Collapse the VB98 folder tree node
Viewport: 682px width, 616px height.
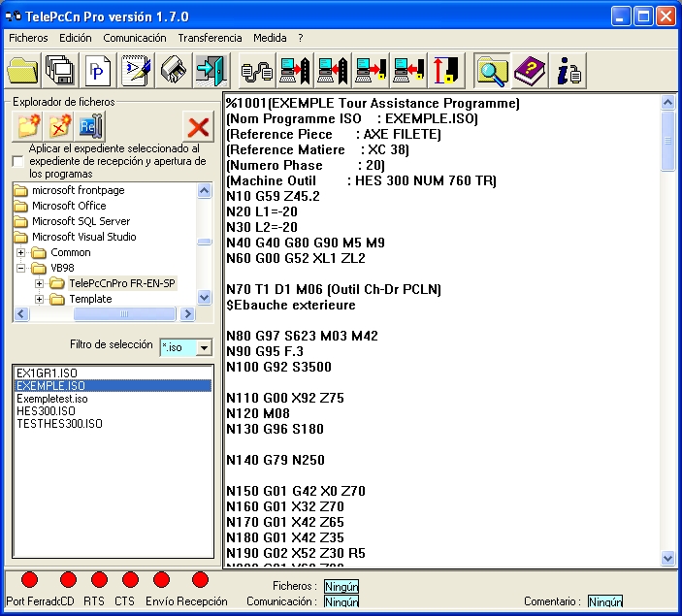21,268
